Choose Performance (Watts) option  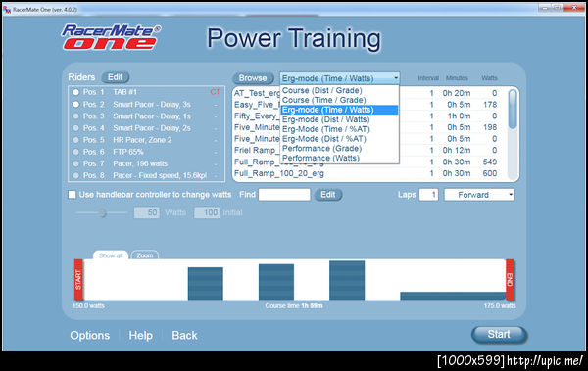tap(339, 159)
